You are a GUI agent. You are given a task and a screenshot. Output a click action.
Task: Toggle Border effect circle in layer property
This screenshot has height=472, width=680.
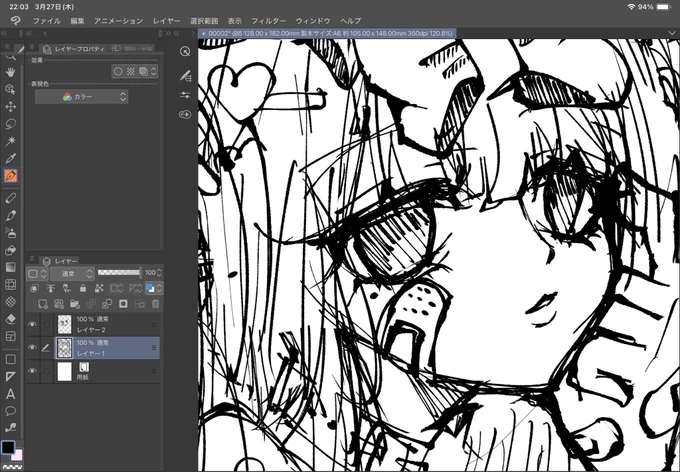click(x=118, y=72)
